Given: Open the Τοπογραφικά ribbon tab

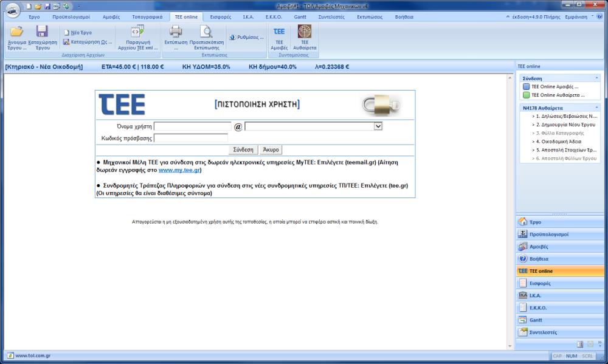Looking at the screenshot, I should 147,17.
